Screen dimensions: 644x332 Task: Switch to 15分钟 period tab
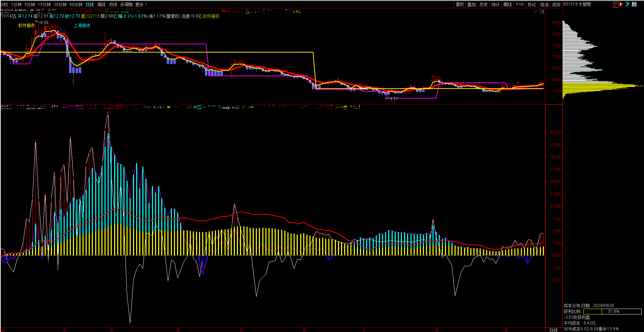[x=44, y=4]
